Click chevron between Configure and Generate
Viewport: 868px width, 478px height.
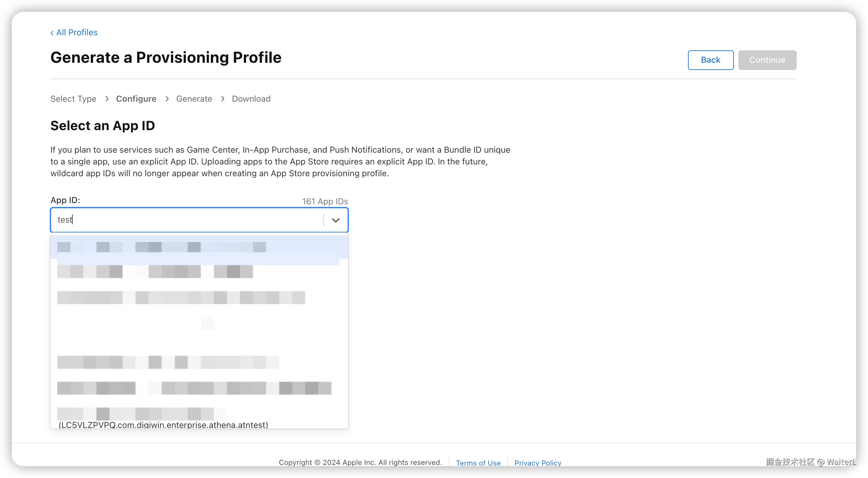pyautogui.click(x=167, y=99)
